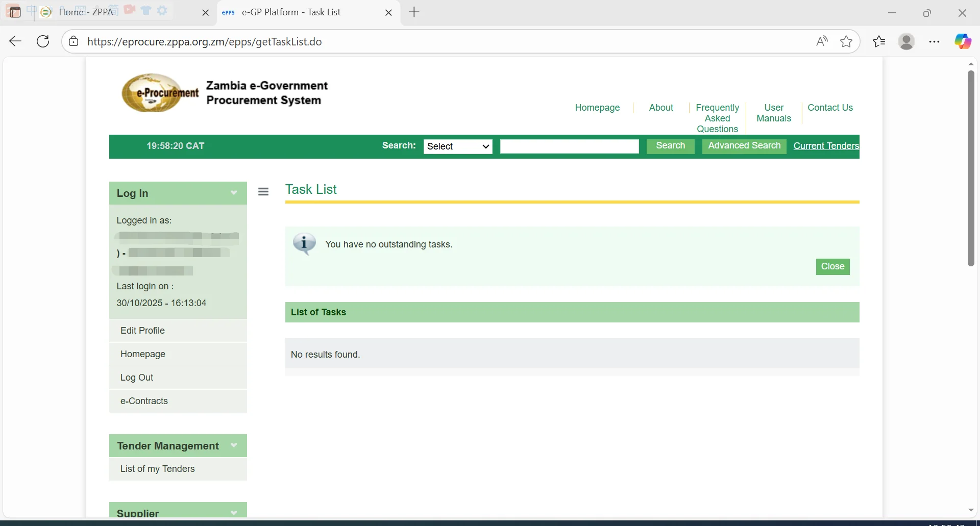Open List of my Tenders

tap(178, 469)
